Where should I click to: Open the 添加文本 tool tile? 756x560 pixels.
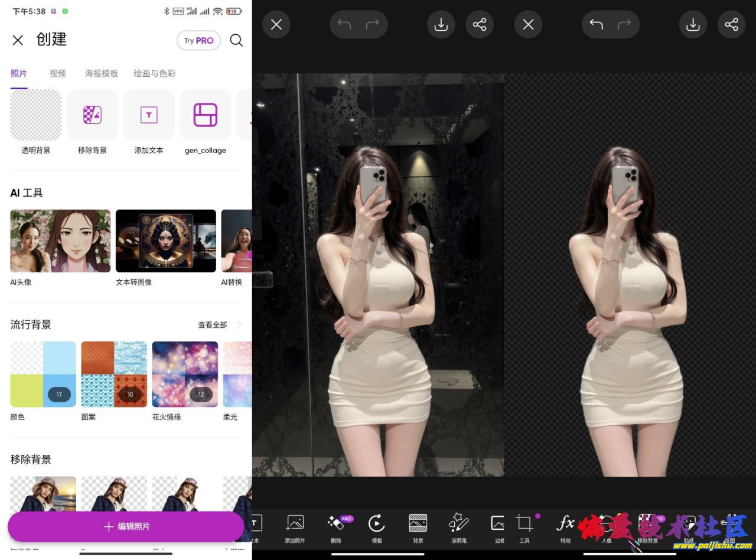point(149,115)
